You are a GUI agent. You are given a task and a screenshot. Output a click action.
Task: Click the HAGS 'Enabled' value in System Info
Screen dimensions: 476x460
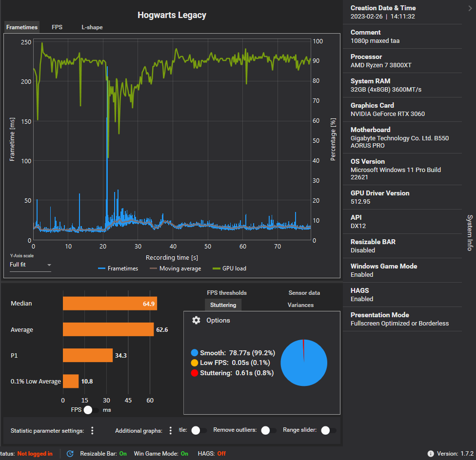point(362,299)
